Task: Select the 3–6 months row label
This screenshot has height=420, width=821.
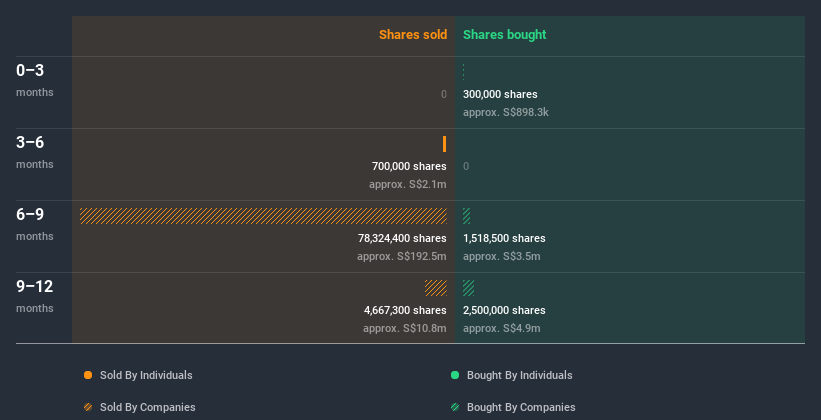Action: click(35, 152)
